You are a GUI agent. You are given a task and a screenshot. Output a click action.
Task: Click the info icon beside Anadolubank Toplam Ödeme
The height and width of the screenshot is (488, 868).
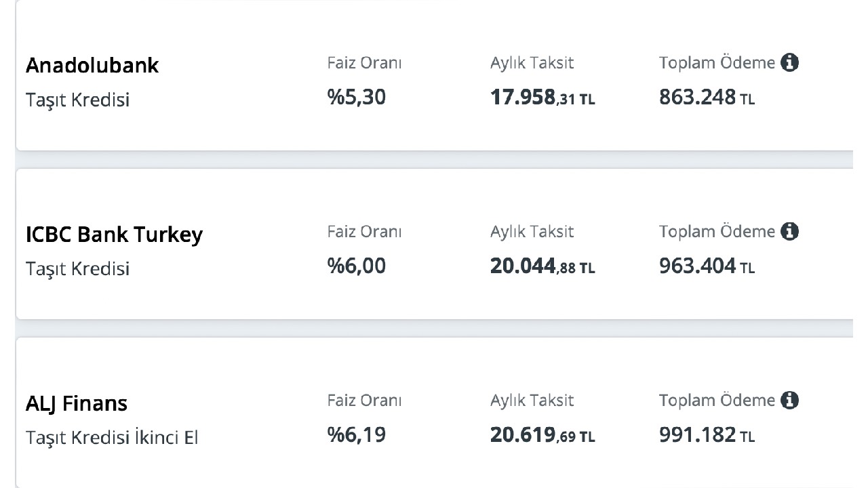point(789,63)
